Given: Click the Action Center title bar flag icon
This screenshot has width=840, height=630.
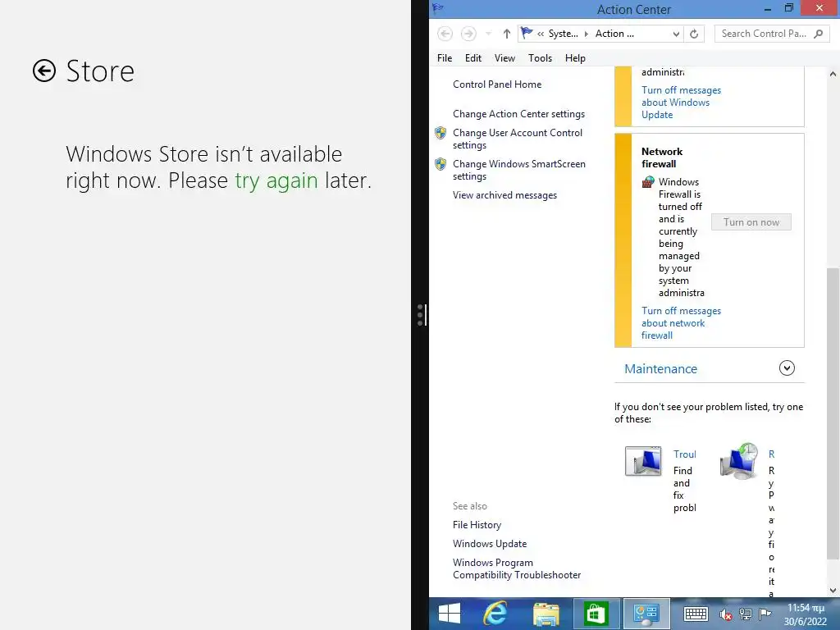Looking at the screenshot, I should pyautogui.click(x=438, y=8).
